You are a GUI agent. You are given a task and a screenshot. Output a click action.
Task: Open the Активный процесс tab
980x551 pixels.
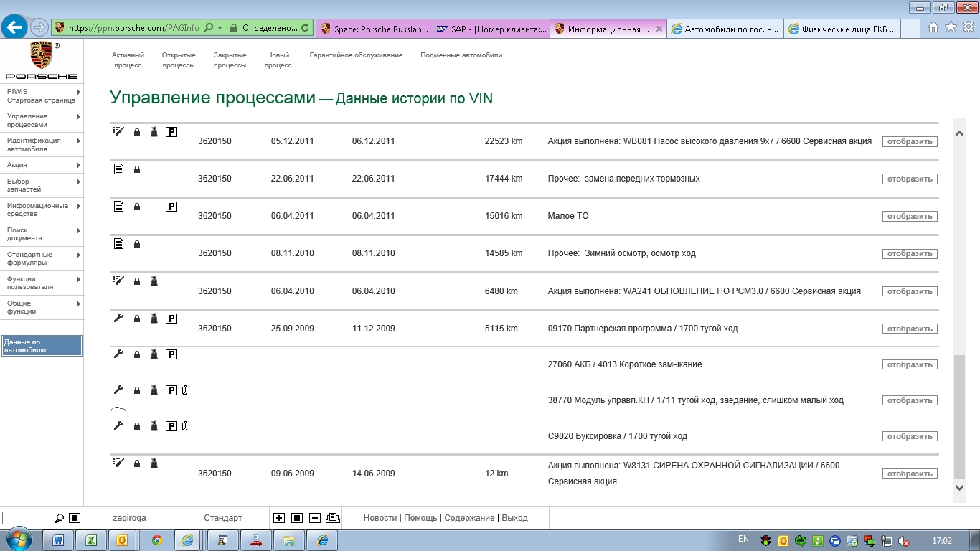pos(128,60)
